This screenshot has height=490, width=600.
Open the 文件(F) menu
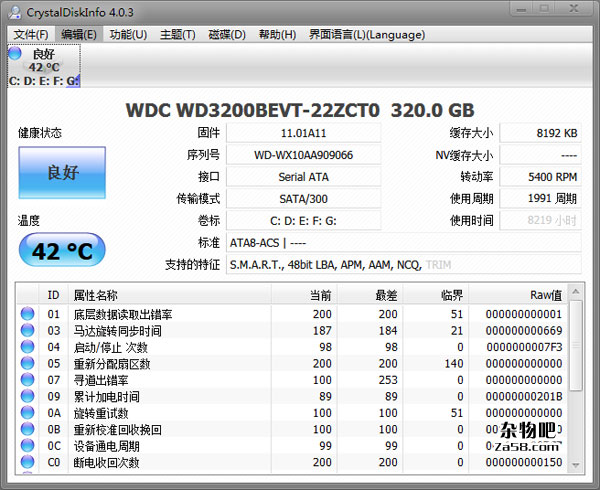31,35
